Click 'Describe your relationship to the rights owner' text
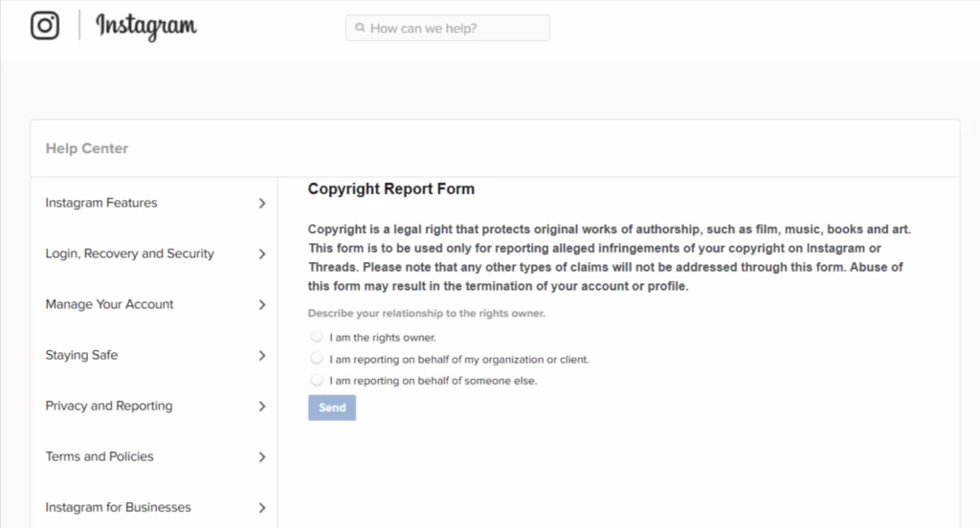 click(426, 313)
